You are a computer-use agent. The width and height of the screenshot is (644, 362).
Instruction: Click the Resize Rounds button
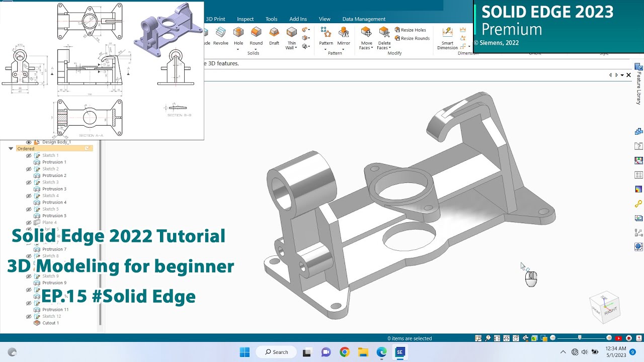412,38
